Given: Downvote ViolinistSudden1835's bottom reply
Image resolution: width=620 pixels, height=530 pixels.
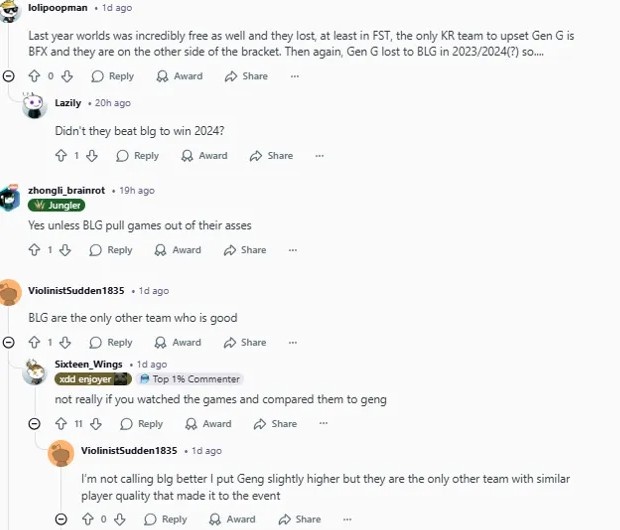Looking at the screenshot, I should click(x=119, y=519).
